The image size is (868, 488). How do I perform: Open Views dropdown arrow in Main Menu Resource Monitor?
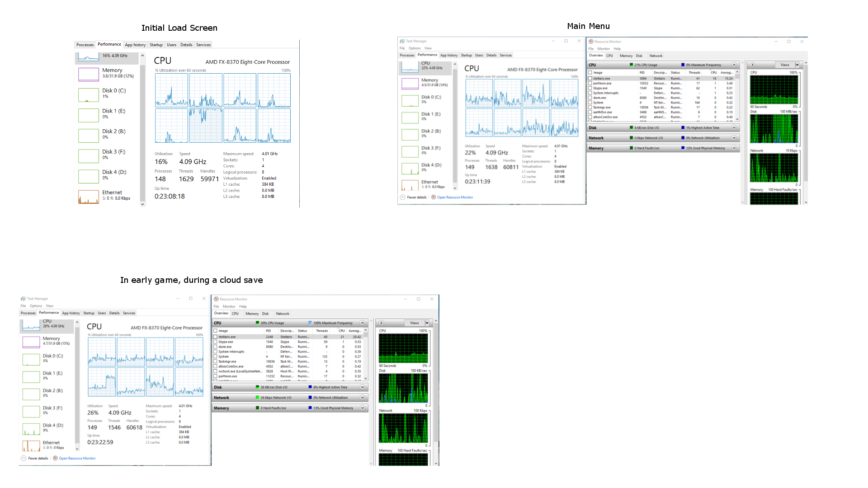797,65
